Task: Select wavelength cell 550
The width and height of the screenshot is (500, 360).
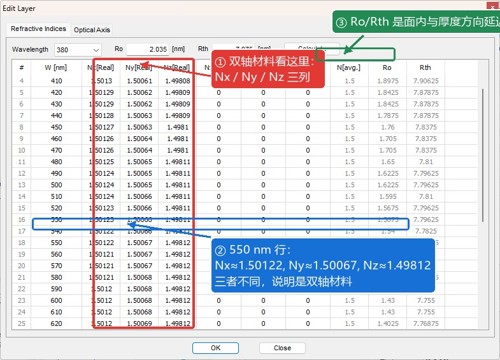Action: (x=56, y=243)
